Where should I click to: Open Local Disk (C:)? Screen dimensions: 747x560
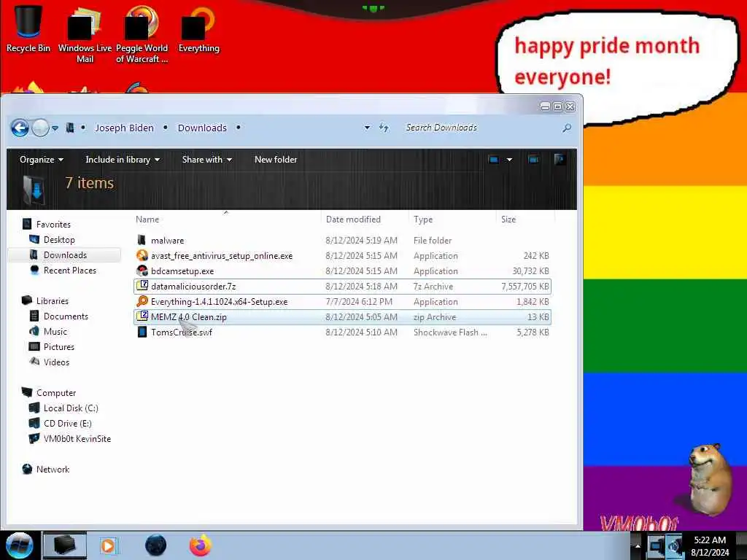point(71,408)
